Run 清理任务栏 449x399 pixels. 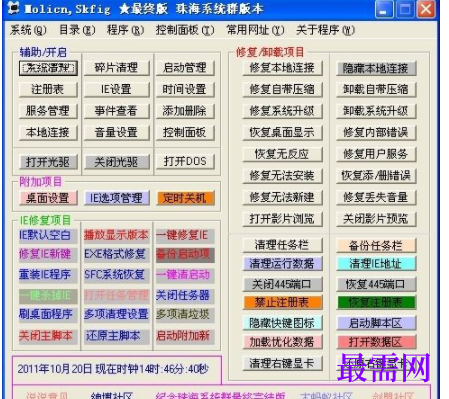[282, 245]
